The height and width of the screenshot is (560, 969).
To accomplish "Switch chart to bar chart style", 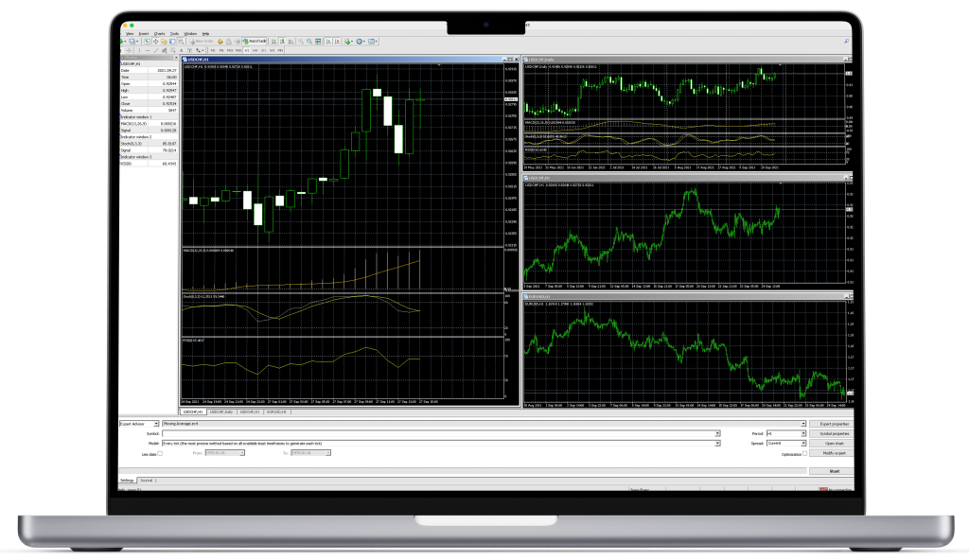I will pyautogui.click(x=273, y=42).
